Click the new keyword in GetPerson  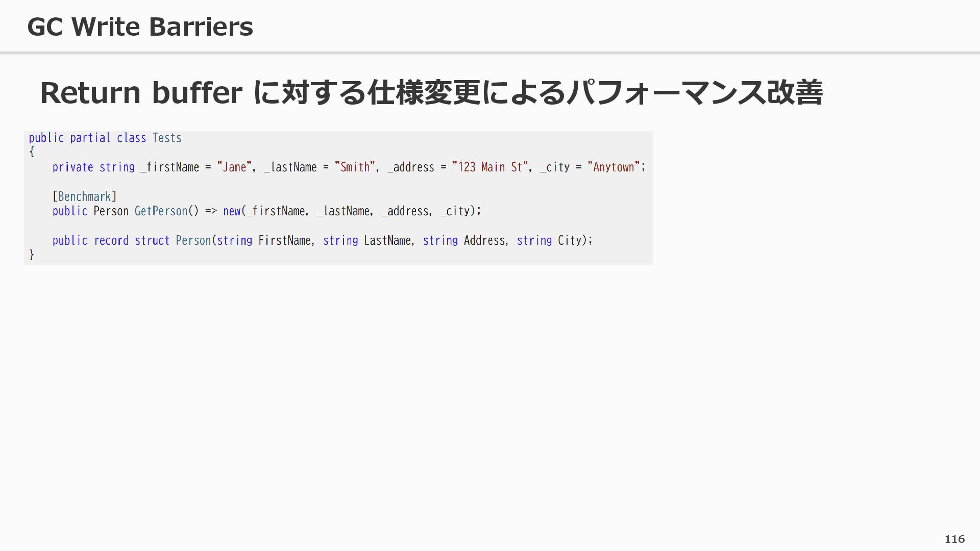(232, 211)
